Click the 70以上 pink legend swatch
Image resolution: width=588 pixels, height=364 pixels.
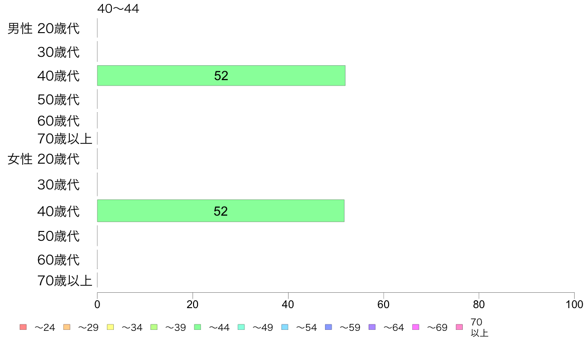point(459,327)
